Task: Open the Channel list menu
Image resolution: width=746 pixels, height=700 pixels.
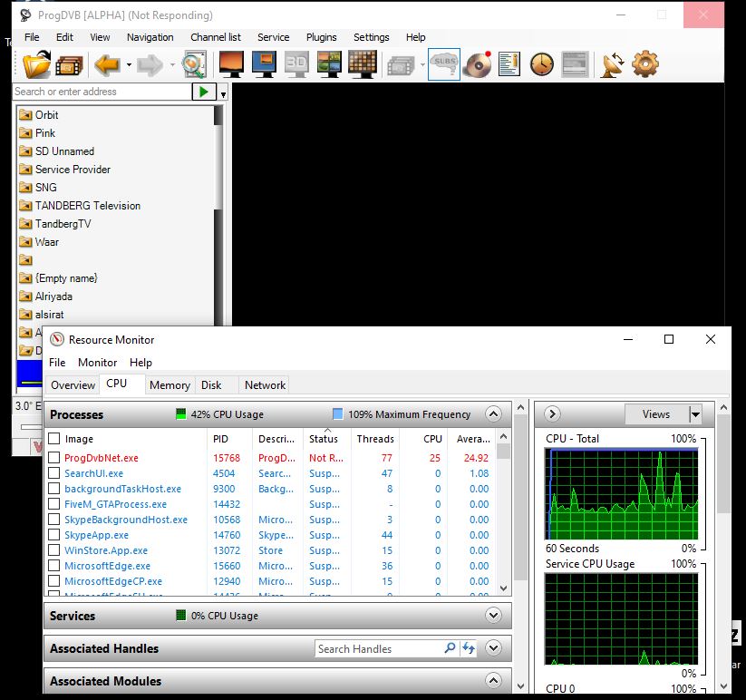Action: pyautogui.click(x=215, y=37)
